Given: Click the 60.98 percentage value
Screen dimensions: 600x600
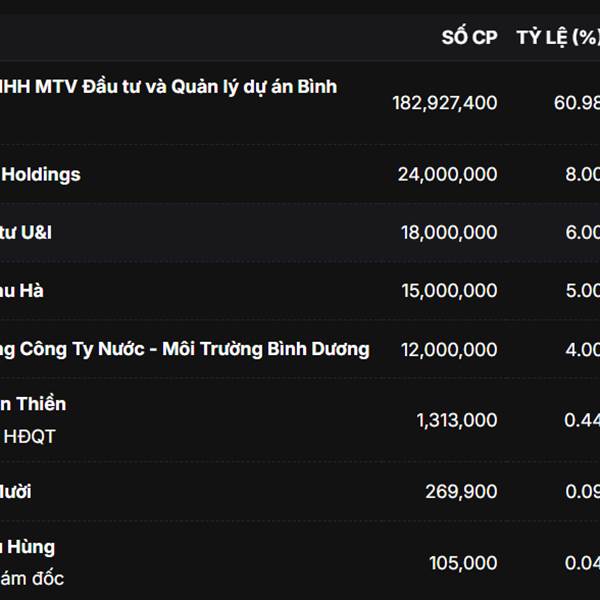Looking at the screenshot, I should click(x=577, y=103).
